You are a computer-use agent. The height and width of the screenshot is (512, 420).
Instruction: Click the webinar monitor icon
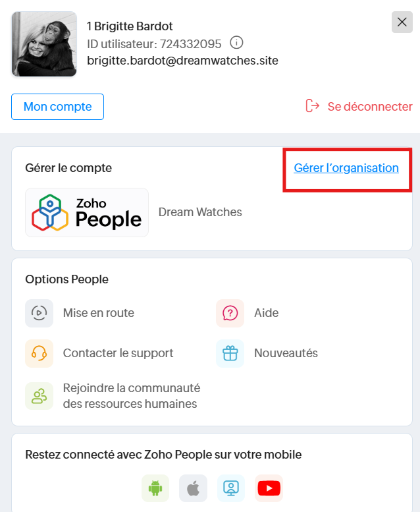tap(231, 488)
